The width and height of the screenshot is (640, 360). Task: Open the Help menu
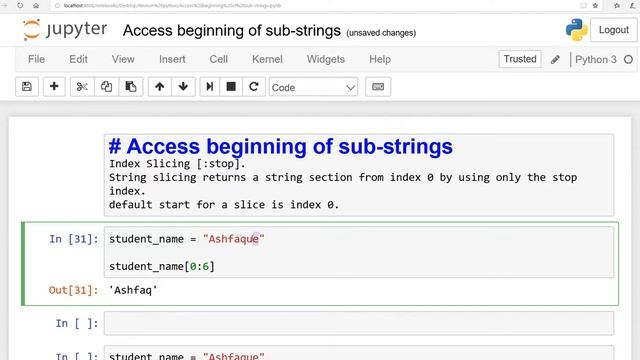(380, 59)
